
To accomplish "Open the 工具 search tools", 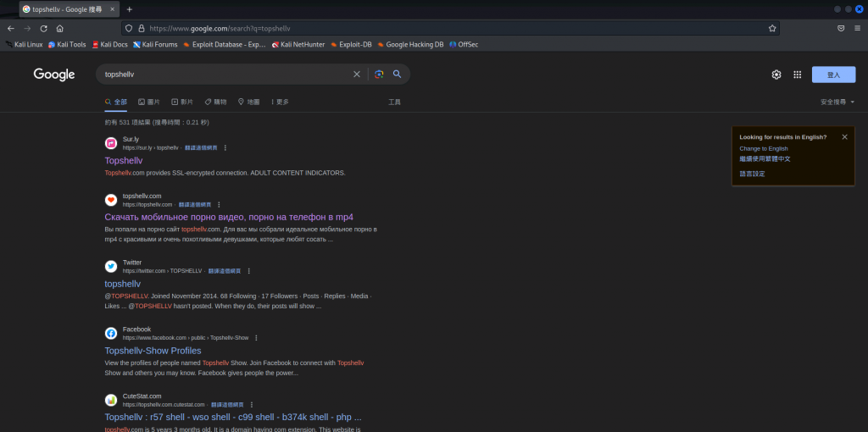I will click(x=394, y=102).
